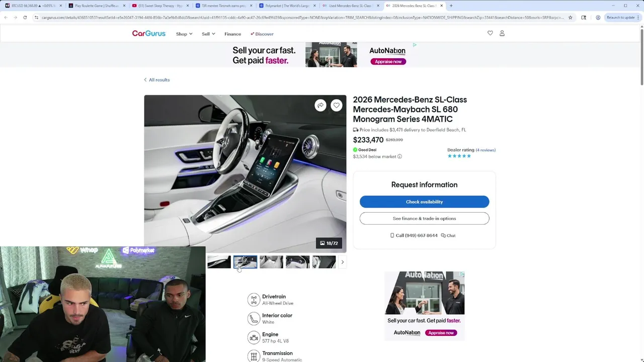This screenshot has width=644, height=362.
Task: Go forward in browser history
Action: pyautogui.click(x=15, y=18)
